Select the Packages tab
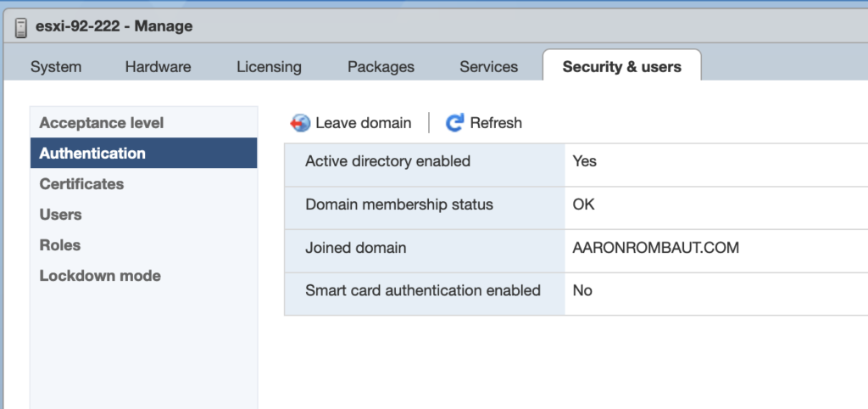The width and height of the screenshot is (868, 409). [381, 67]
